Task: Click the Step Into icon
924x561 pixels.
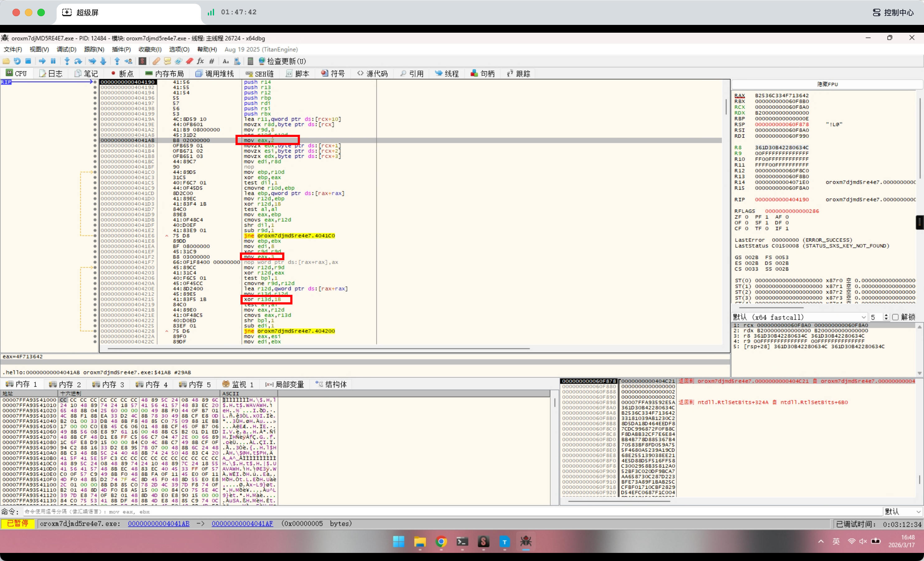Action: (x=67, y=61)
